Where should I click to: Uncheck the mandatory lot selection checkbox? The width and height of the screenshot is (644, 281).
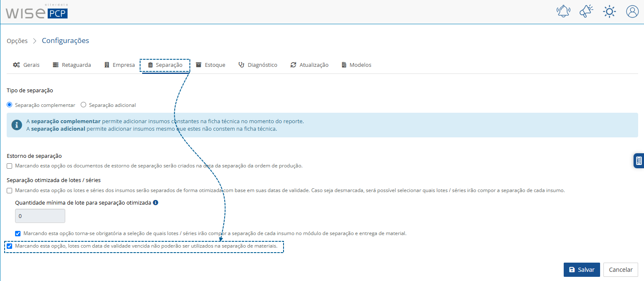point(18,233)
